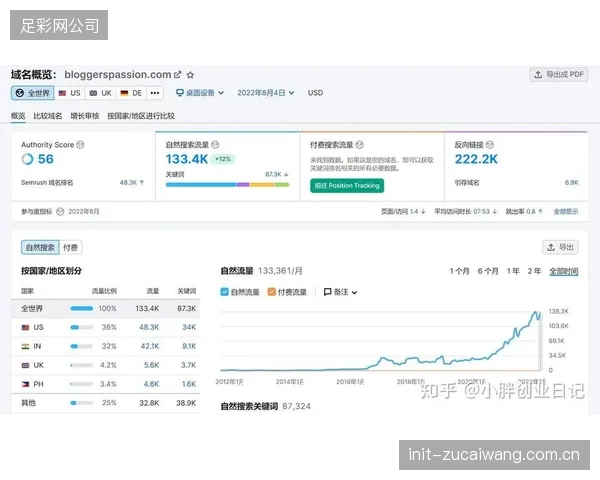The width and height of the screenshot is (600, 480).
Task: Click info icon beside Authority Score
Action: [x=80, y=145]
